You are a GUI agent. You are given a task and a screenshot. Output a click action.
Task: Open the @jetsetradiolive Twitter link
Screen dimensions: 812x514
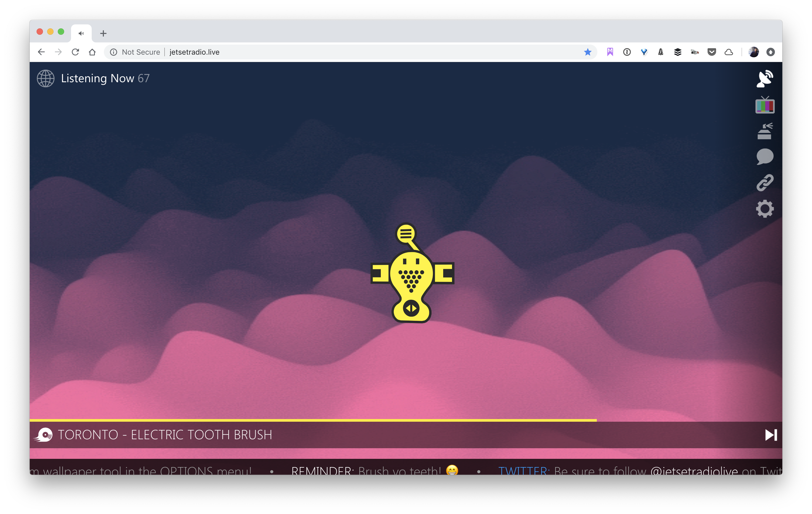click(x=694, y=471)
